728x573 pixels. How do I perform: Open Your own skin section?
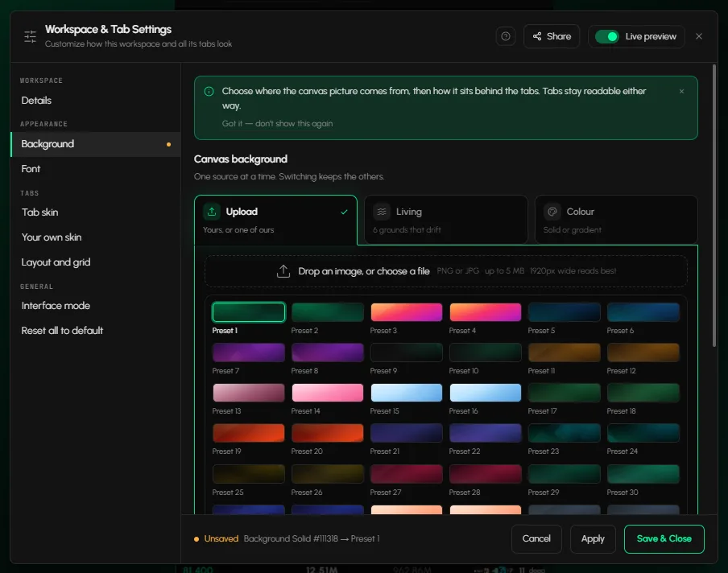point(96,237)
